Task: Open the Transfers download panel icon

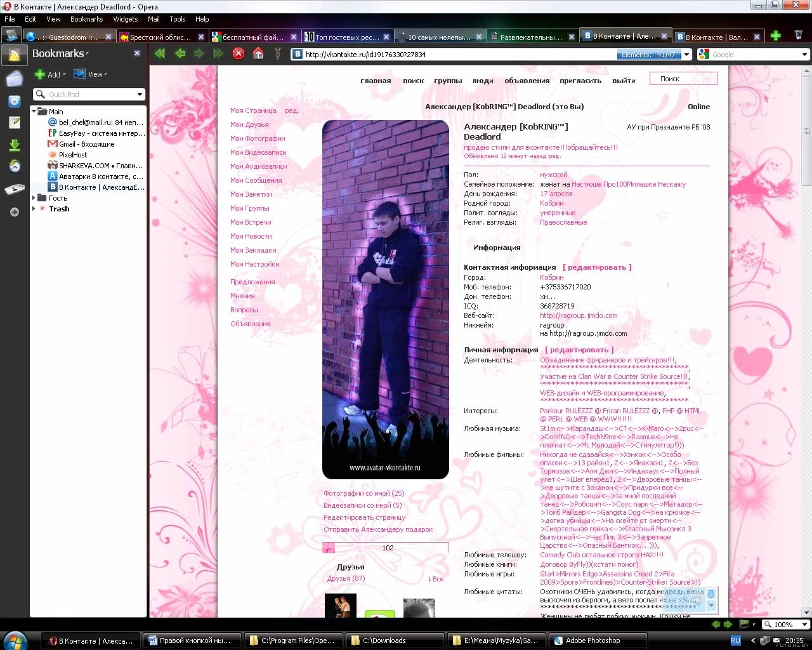Action: tap(14, 145)
